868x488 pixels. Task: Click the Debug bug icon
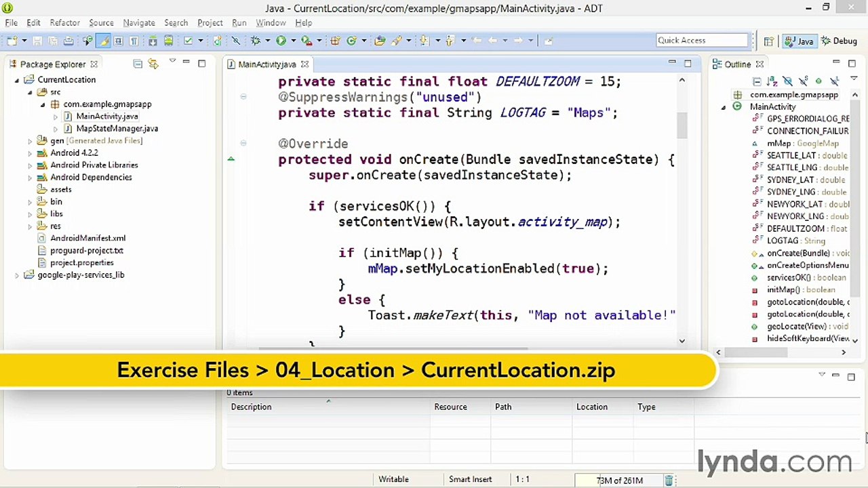point(256,41)
